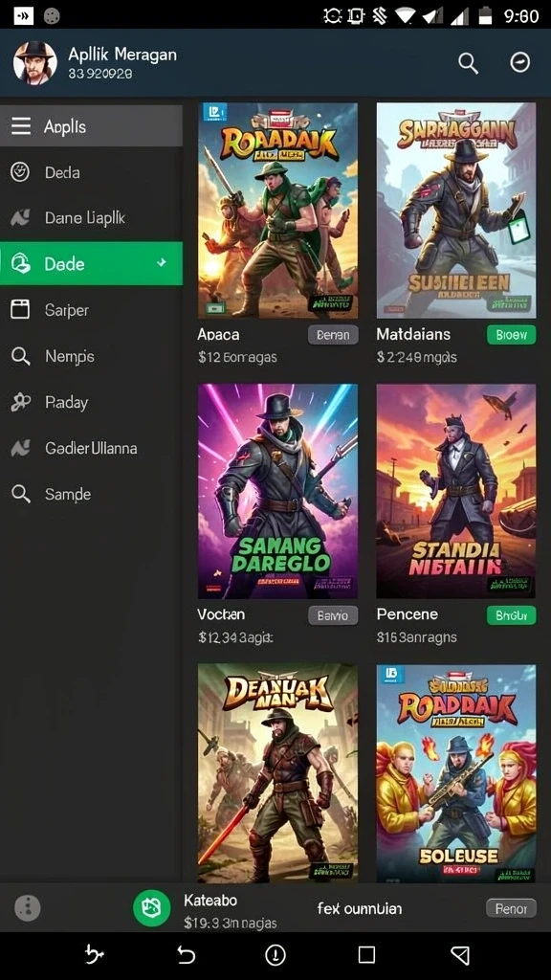551x980 pixels.
Task: Open the circular compass icon in header
Action: 519,62
